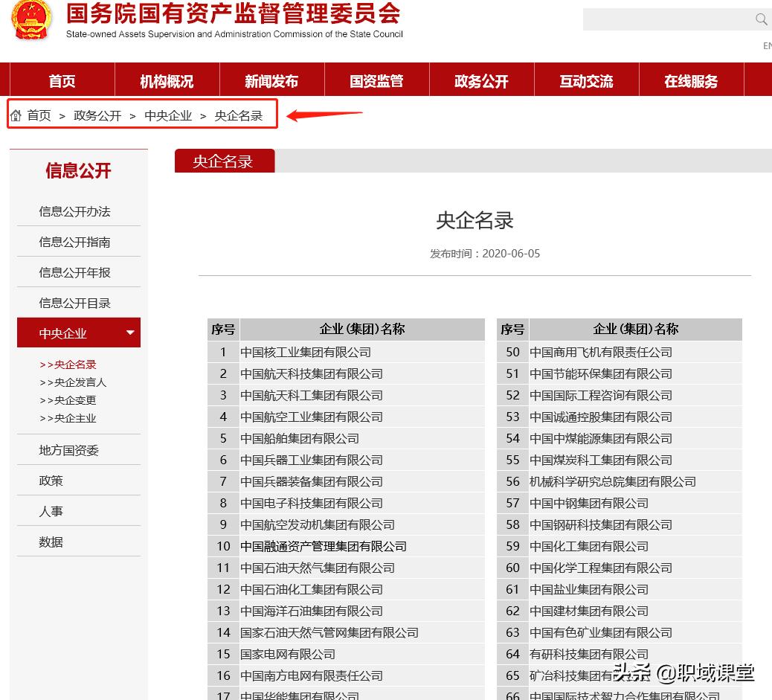Select 中央企业 sidebar section

(79, 333)
